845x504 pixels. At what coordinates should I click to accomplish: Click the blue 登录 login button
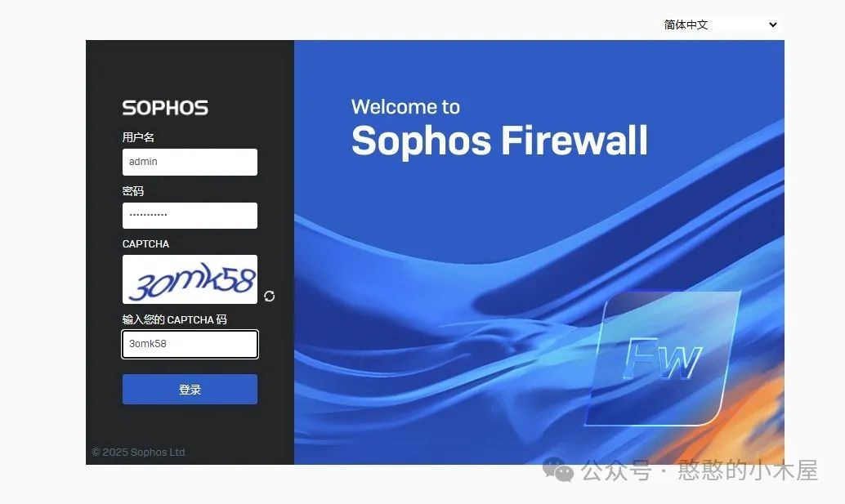pos(190,390)
